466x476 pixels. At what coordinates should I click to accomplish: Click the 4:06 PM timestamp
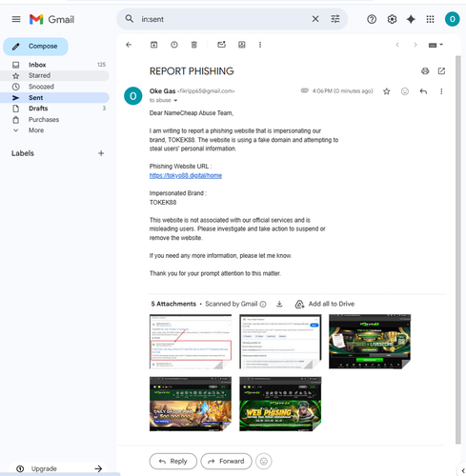click(x=342, y=91)
